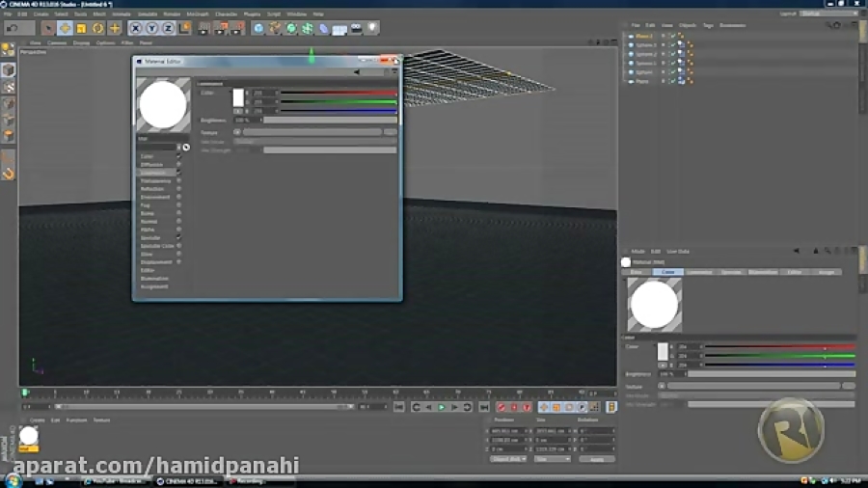Activate the Rotate tool in toolbar

click(98, 28)
